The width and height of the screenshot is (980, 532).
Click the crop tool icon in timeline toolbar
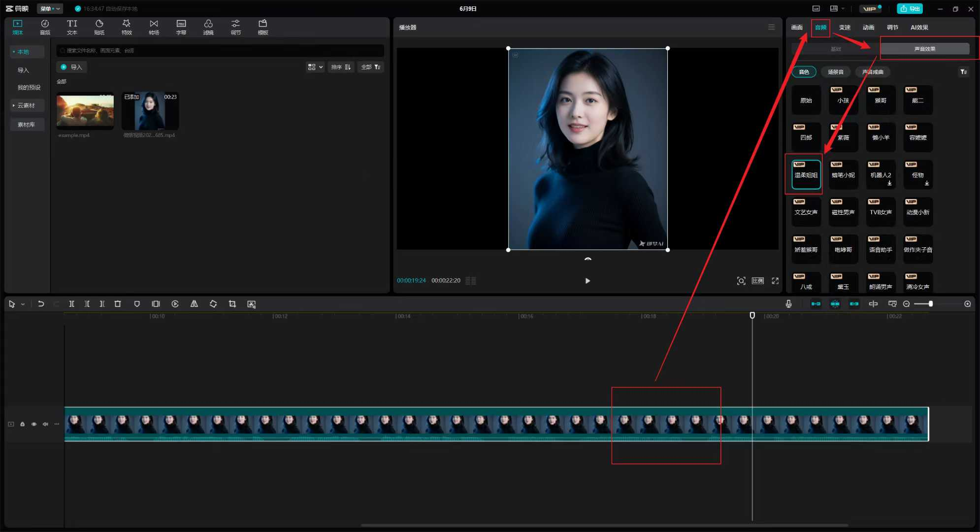(232, 304)
